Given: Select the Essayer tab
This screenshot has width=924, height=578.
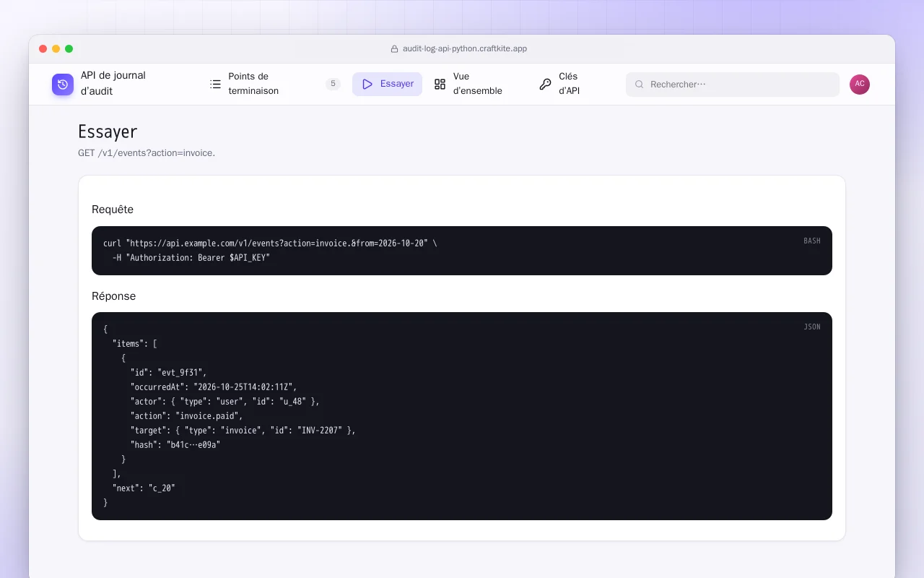Looking at the screenshot, I should tap(387, 84).
